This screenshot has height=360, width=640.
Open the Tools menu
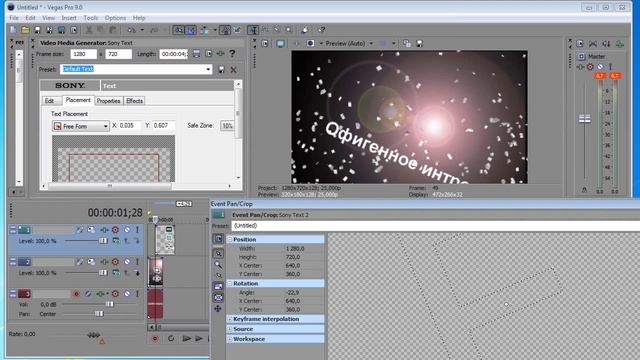(91, 18)
